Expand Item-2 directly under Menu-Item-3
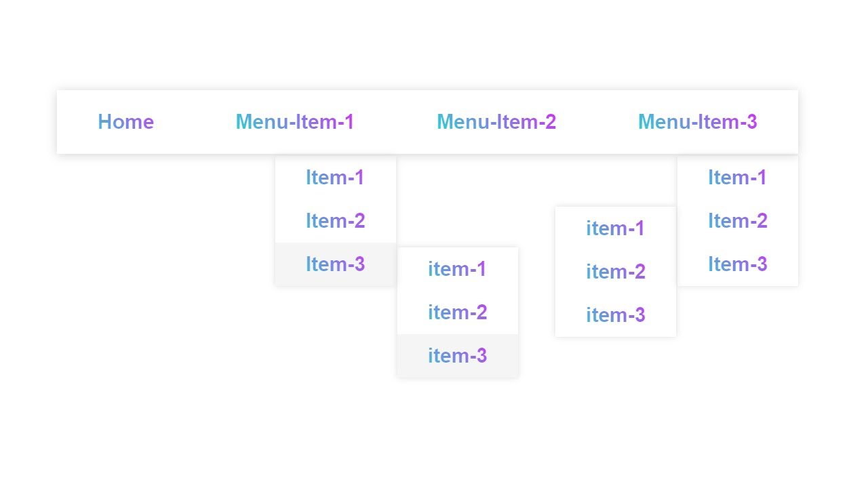The image size is (868, 488). click(x=737, y=221)
